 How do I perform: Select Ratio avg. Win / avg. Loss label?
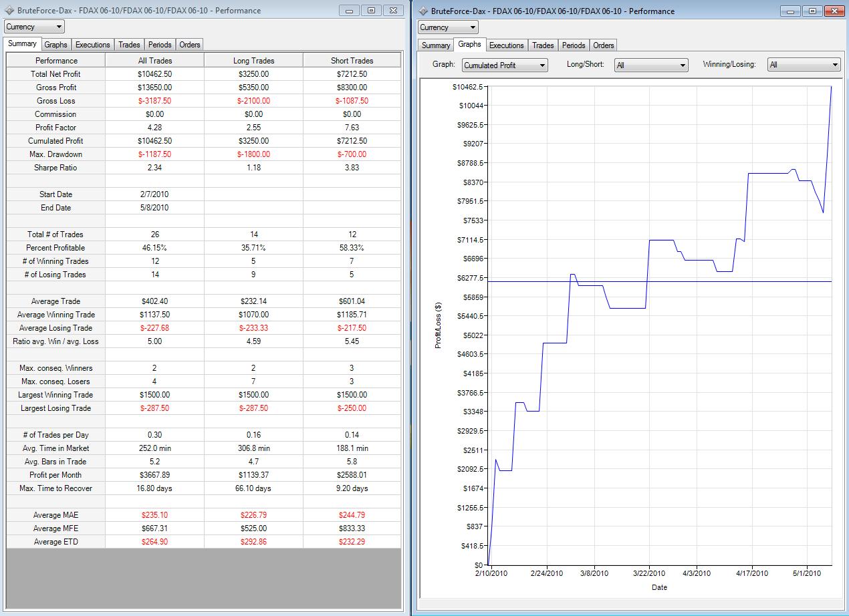[x=56, y=341]
